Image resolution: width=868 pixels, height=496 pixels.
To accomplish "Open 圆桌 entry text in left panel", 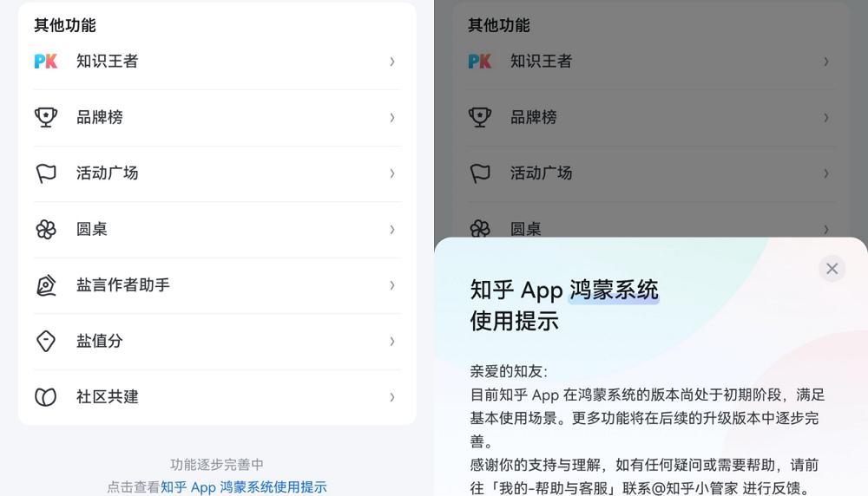I will (92, 229).
